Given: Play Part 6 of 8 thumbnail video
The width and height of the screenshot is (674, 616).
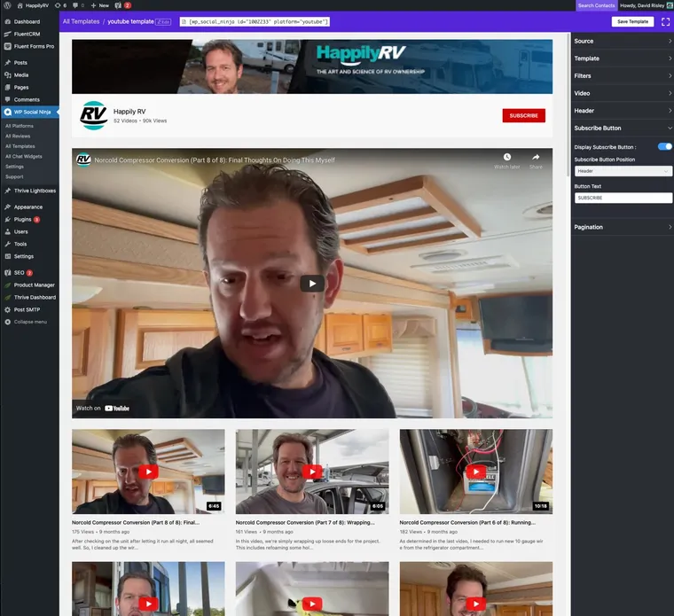Looking at the screenshot, I should [476, 472].
